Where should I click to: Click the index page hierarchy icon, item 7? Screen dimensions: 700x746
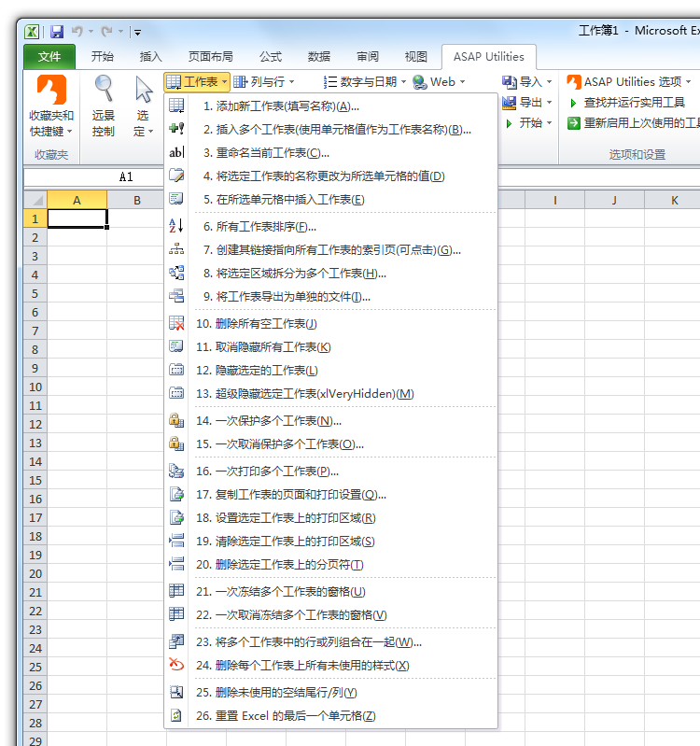(x=176, y=249)
